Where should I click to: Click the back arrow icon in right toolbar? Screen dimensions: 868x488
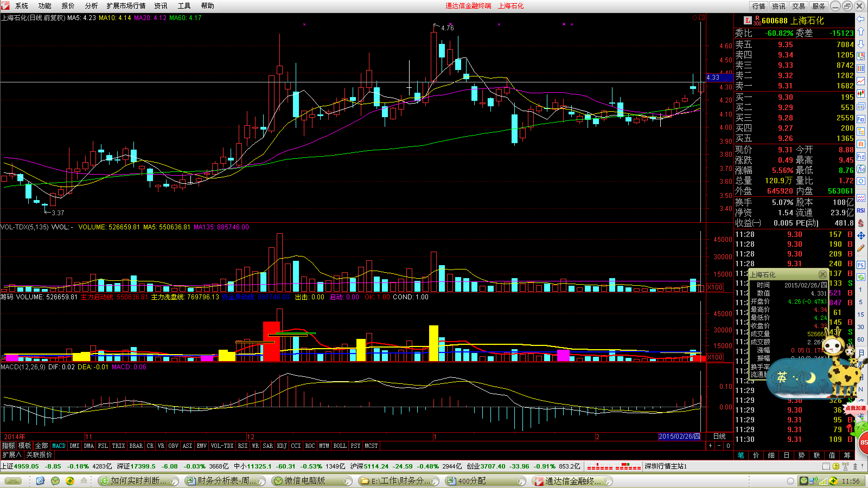[x=861, y=19]
